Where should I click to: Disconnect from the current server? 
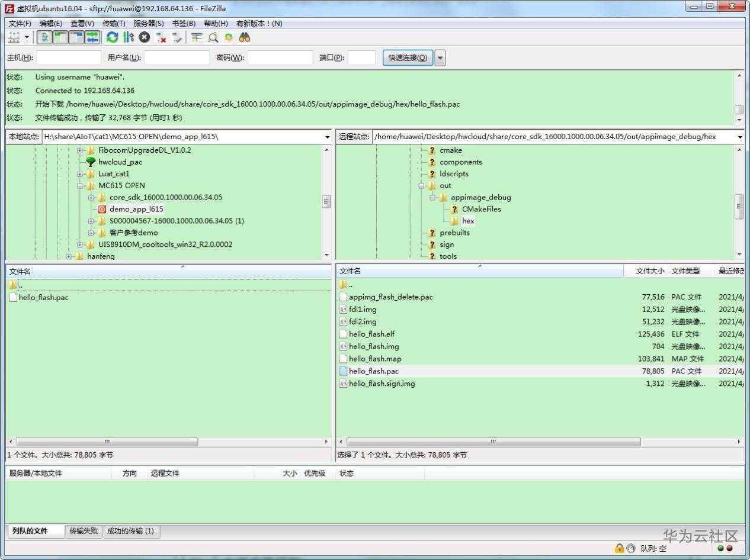point(161,37)
